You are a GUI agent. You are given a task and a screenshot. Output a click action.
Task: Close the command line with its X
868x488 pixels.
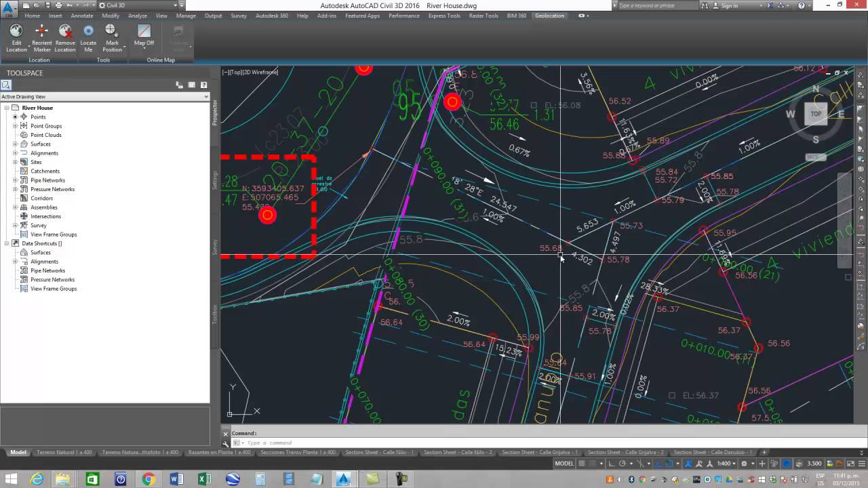226,433
